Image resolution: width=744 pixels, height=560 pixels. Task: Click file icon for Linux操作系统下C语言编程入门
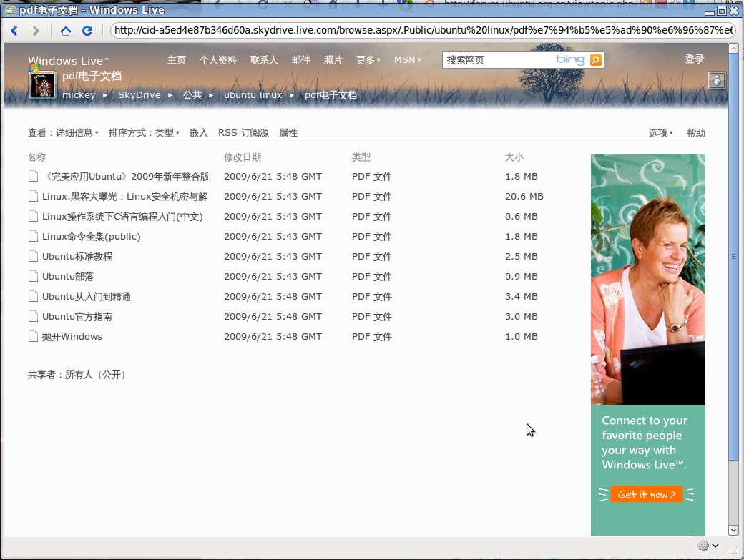[x=33, y=216]
